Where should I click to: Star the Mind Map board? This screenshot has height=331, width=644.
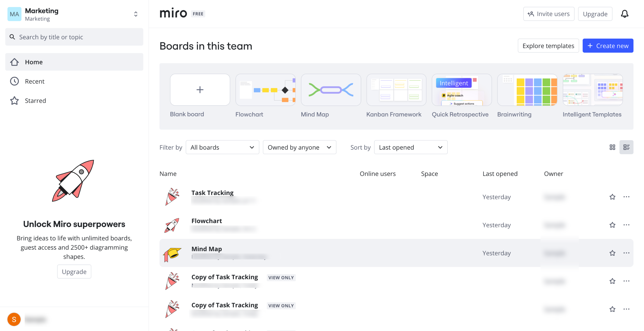pyautogui.click(x=612, y=253)
